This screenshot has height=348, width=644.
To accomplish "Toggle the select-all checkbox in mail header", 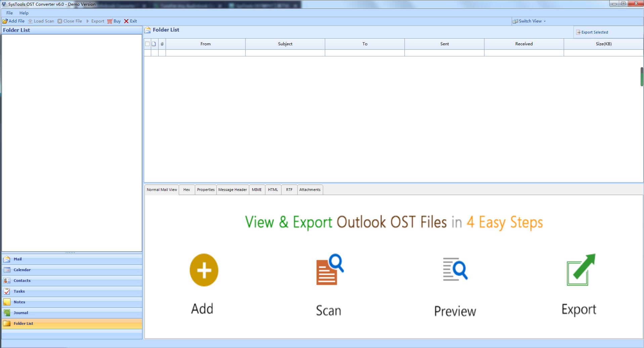I will 147,44.
